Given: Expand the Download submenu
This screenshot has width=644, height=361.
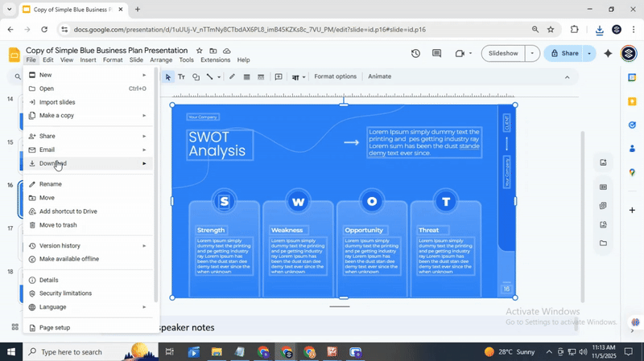Looking at the screenshot, I should (x=53, y=163).
